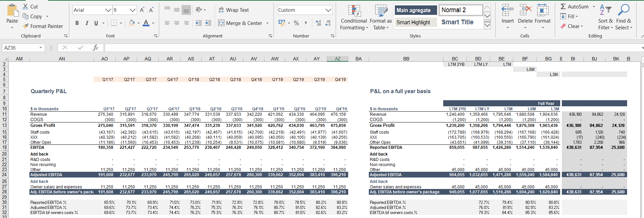
Task: Open Clipboard dialog launcher
Action: pyautogui.click(x=66, y=36)
